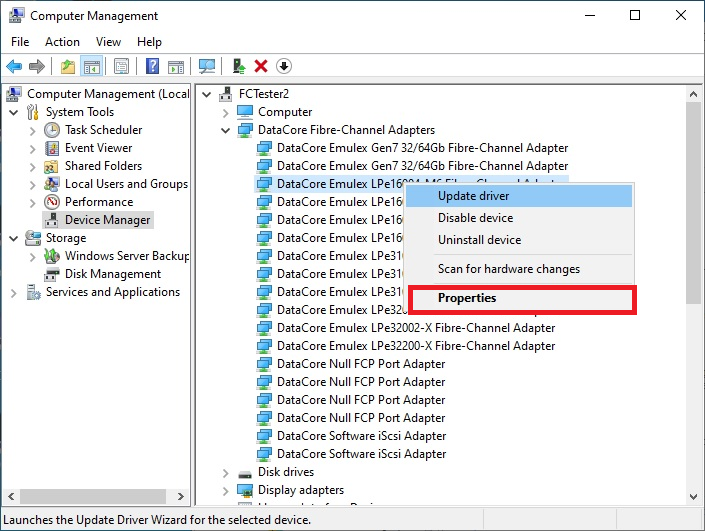The width and height of the screenshot is (705, 531).
Task: Click the Disable device down-arrow icon
Action: [284, 66]
